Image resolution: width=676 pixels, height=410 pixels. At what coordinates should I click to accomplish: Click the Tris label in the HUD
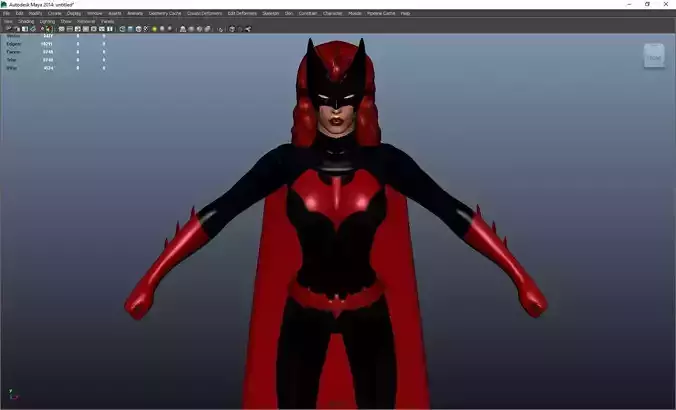point(11,60)
